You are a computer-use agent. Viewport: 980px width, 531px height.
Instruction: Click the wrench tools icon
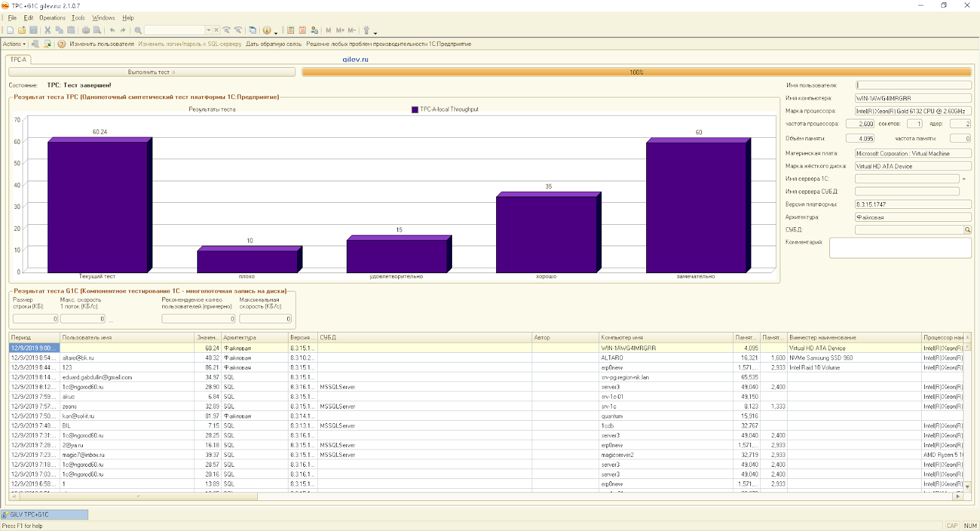point(366,30)
